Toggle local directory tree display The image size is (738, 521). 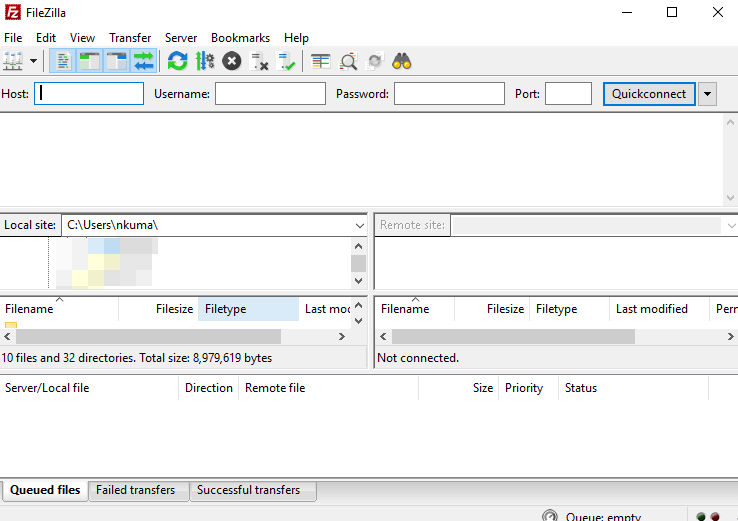point(89,61)
